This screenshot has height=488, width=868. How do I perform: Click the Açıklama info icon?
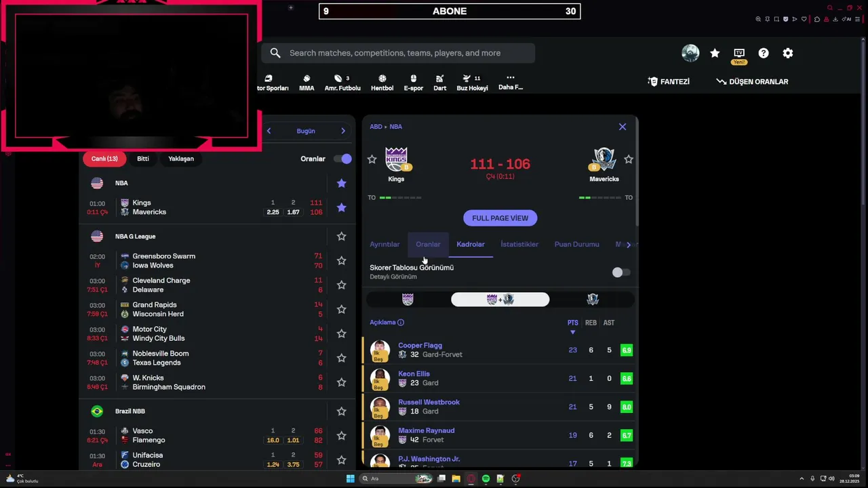pos(401,323)
